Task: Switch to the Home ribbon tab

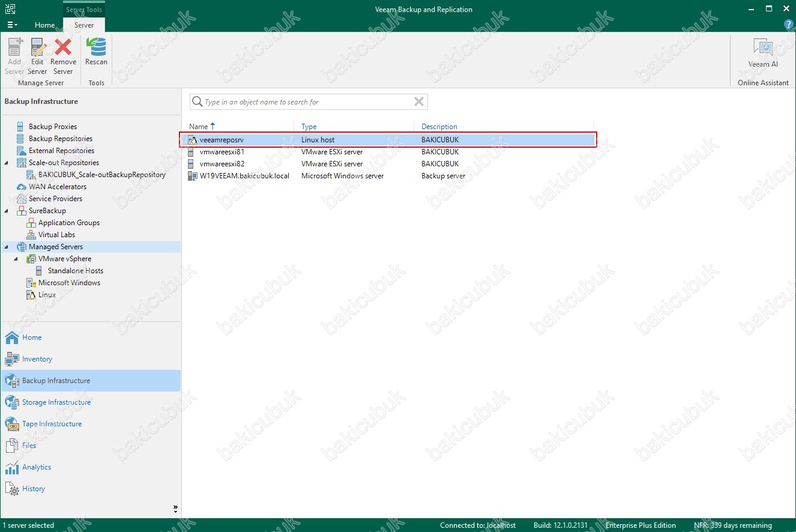Action: coord(44,25)
